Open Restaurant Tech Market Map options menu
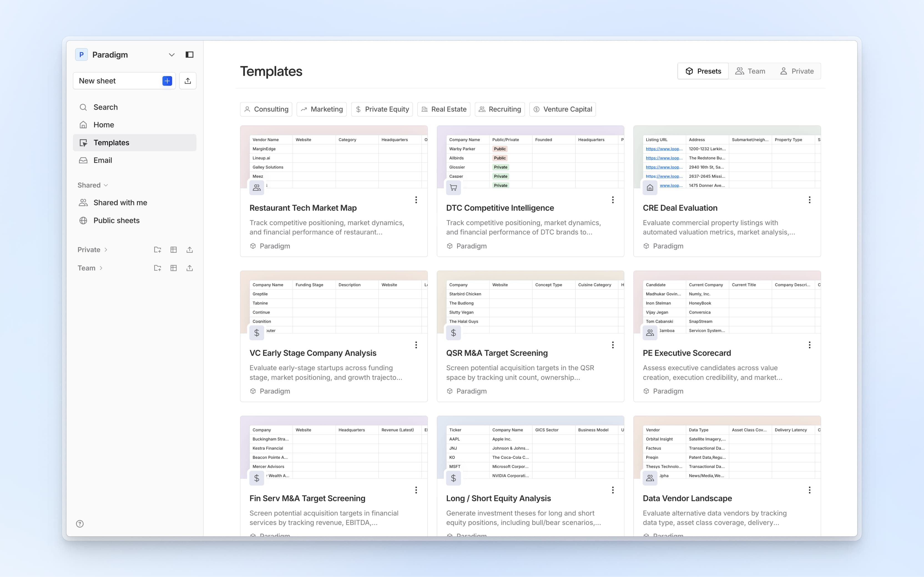Image resolution: width=924 pixels, height=577 pixels. [x=416, y=200]
